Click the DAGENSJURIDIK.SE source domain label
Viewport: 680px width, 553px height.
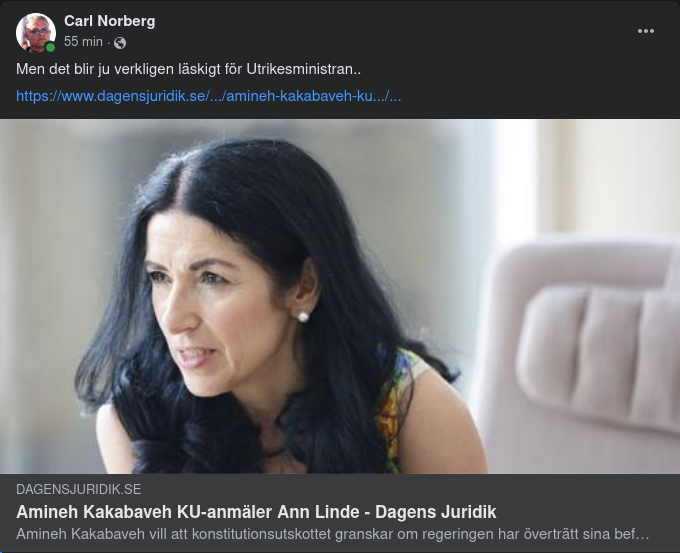(78, 489)
